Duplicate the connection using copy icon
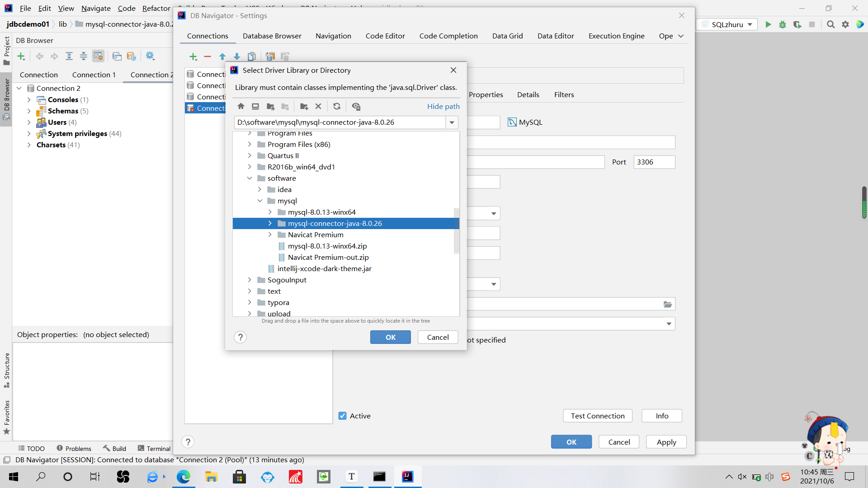This screenshot has width=868, height=488. 252,56
